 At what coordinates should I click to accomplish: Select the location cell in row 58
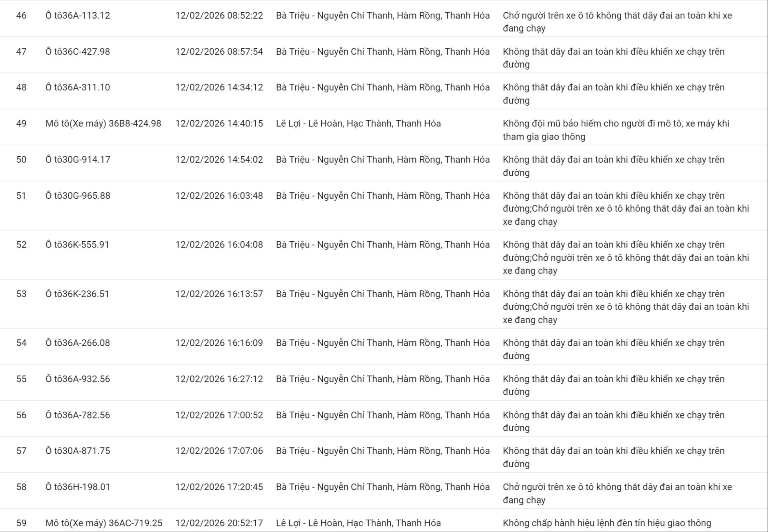tap(382, 487)
